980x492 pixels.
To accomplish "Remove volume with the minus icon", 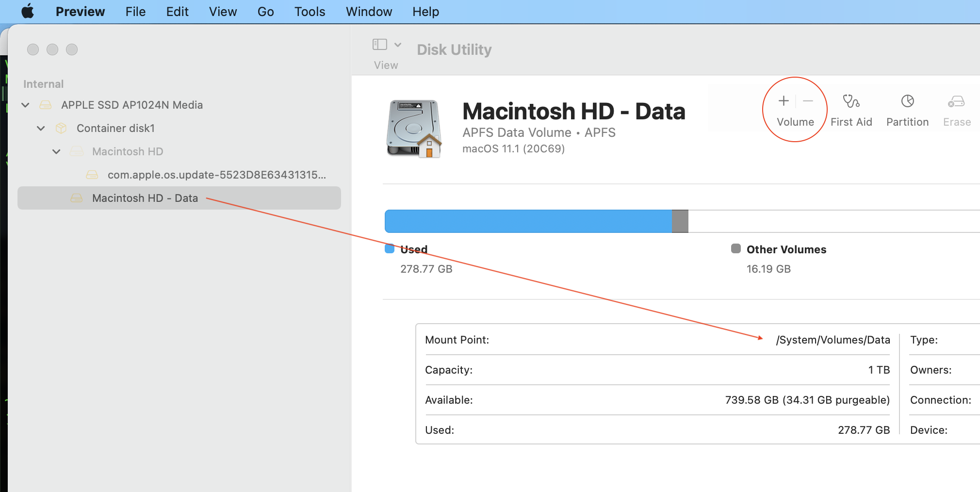I will pos(808,101).
